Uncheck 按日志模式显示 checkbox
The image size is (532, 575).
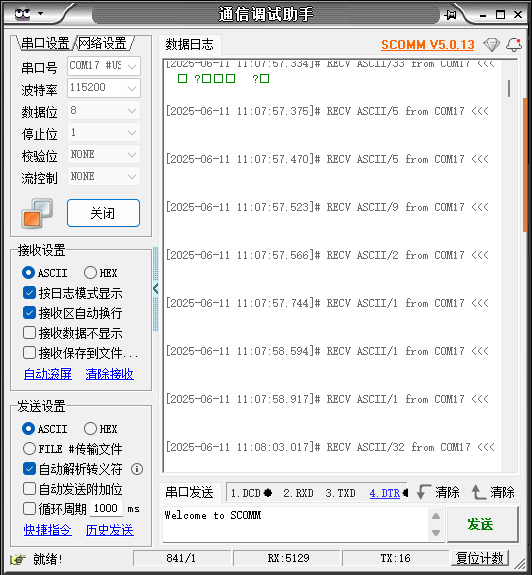click(29, 293)
